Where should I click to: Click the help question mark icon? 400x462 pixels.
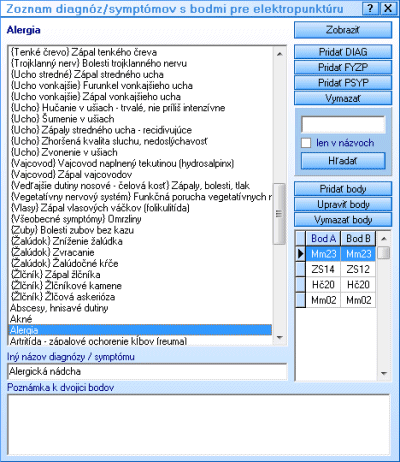click(370, 8)
